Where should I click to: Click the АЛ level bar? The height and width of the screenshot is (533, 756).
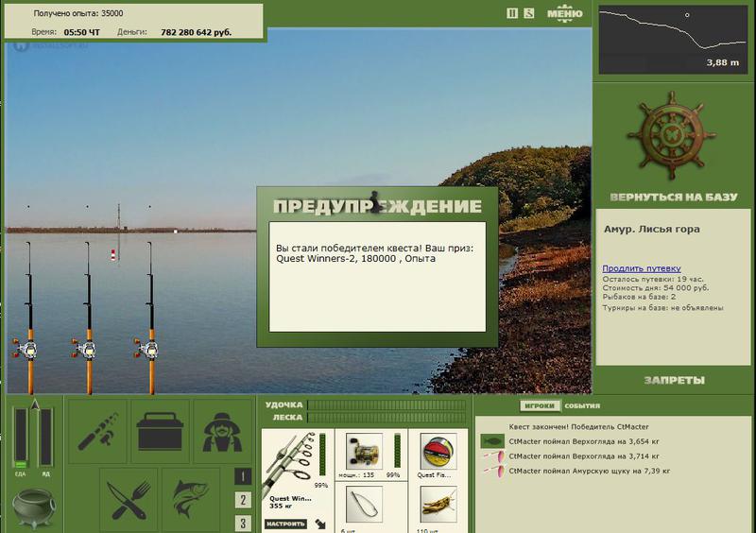point(45,438)
